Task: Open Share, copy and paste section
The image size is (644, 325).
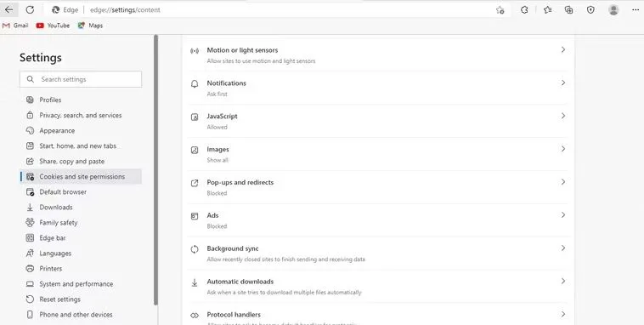Action: pyautogui.click(x=81, y=162)
